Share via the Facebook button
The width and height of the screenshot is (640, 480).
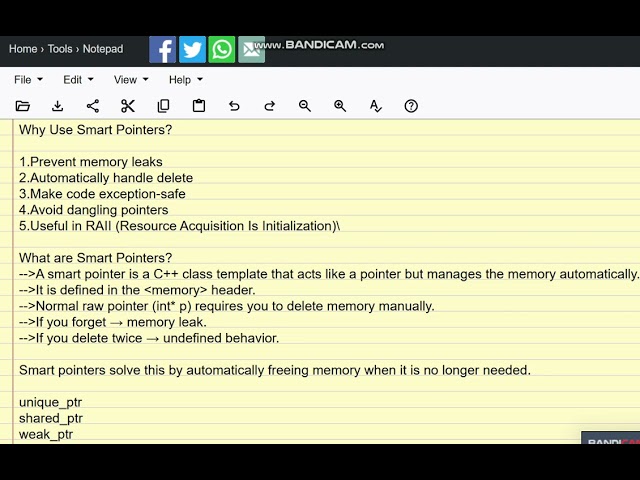coord(162,49)
